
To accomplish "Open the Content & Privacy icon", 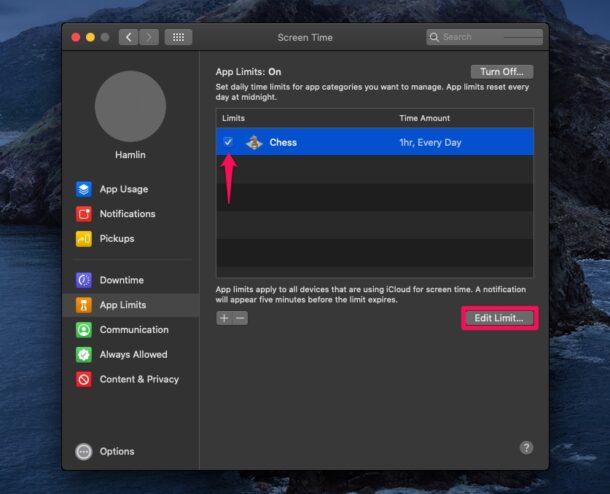I will [x=84, y=379].
